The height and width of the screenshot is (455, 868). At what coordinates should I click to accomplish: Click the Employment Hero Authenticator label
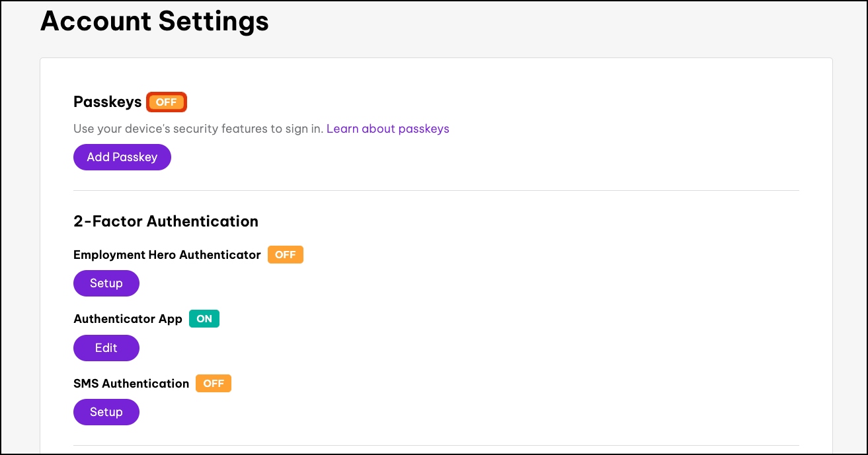(167, 255)
